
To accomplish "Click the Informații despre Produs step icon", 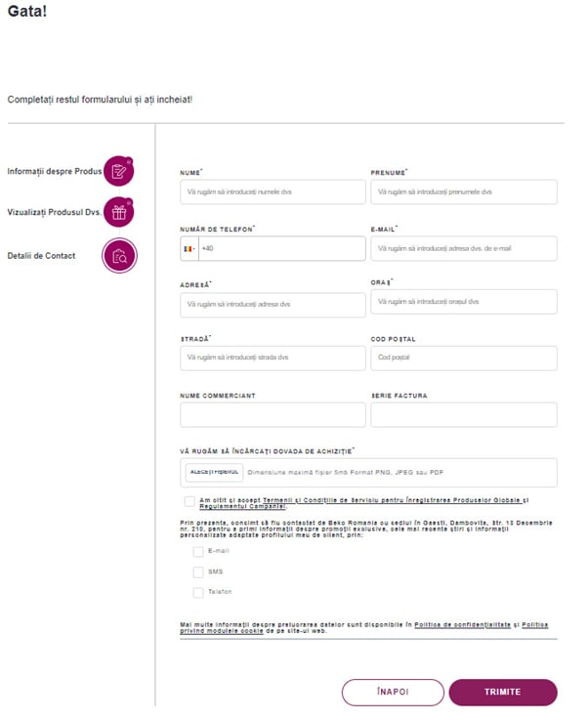I will coord(118,171).
